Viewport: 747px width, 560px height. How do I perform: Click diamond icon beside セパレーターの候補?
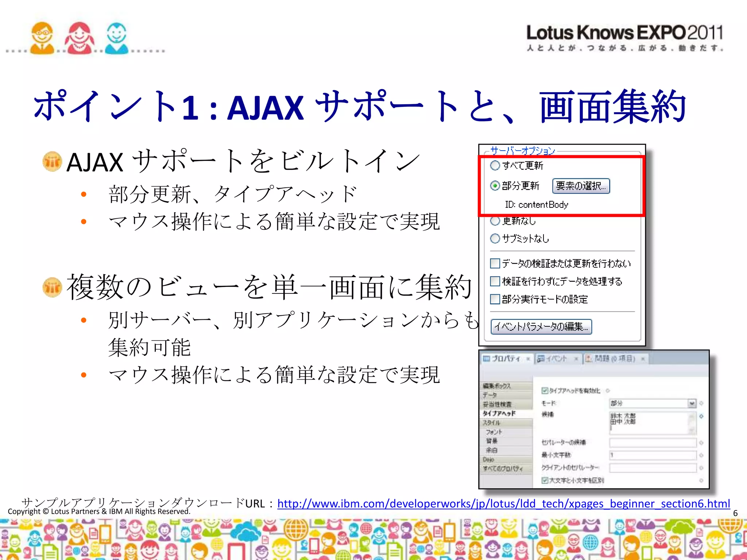point(701,443)
